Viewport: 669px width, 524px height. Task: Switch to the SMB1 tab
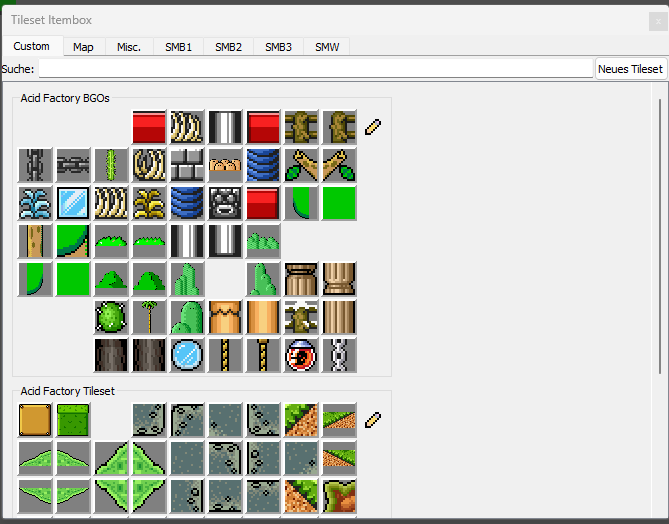click(178, 47)
